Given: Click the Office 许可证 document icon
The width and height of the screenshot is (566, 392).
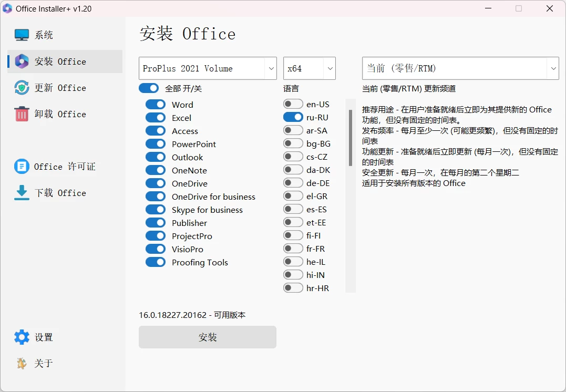Looking at the screenshot, I should tap(21, 166).
